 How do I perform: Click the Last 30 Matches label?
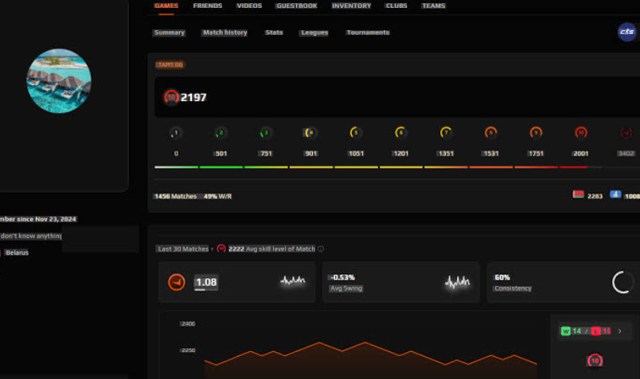pos(183,249)
